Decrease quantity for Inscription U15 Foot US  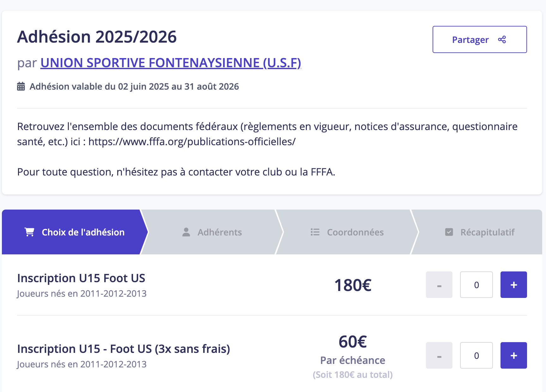[x=439, y=285]
